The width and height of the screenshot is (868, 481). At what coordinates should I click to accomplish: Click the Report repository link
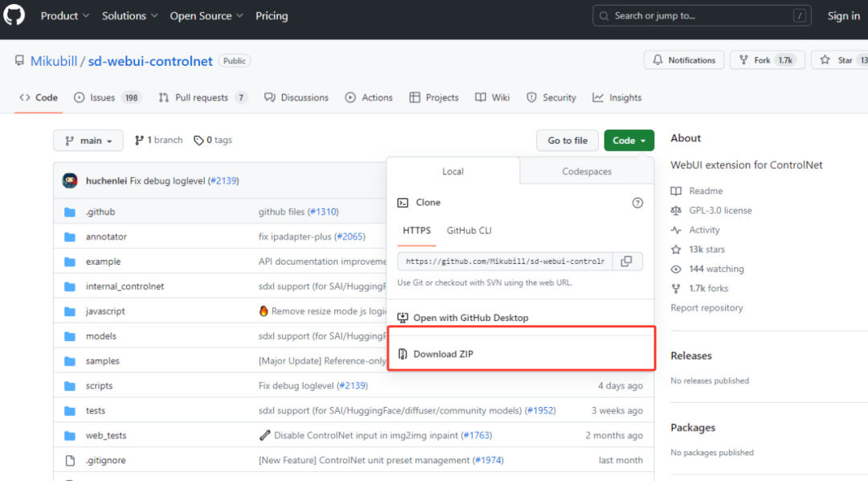coord(706,307)
